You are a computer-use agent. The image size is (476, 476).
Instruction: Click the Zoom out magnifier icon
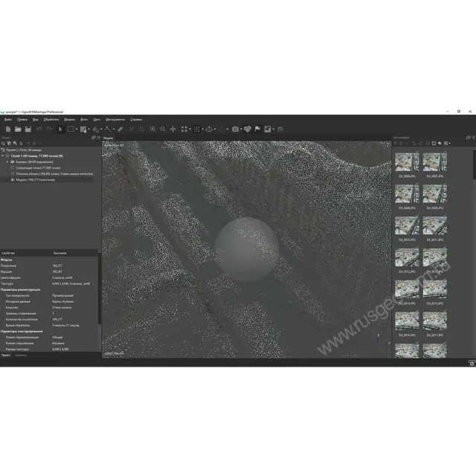pos(163,129)
